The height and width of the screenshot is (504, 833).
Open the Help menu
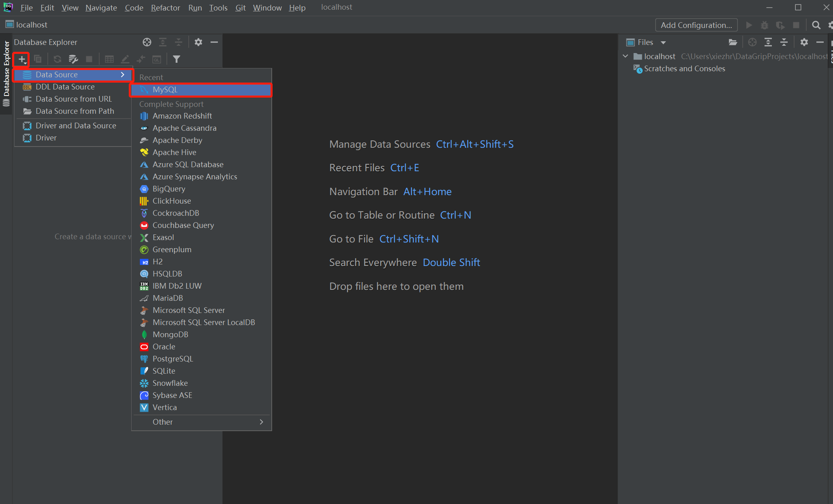(297, 8)
